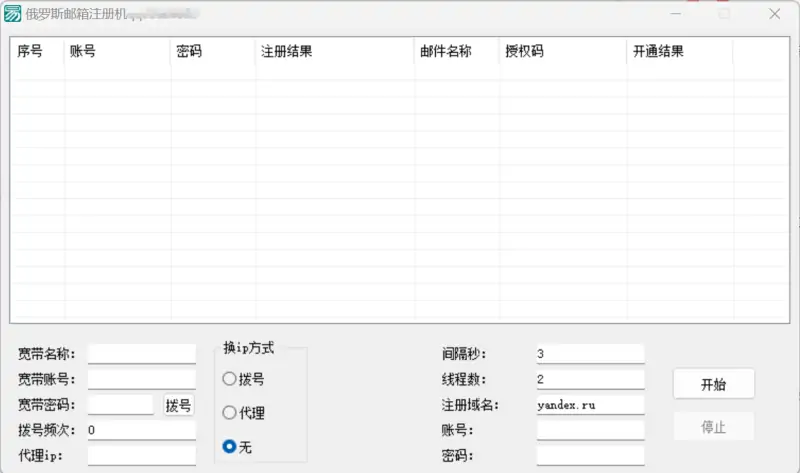Click the 线程数 field showing 2

point(590,379)
